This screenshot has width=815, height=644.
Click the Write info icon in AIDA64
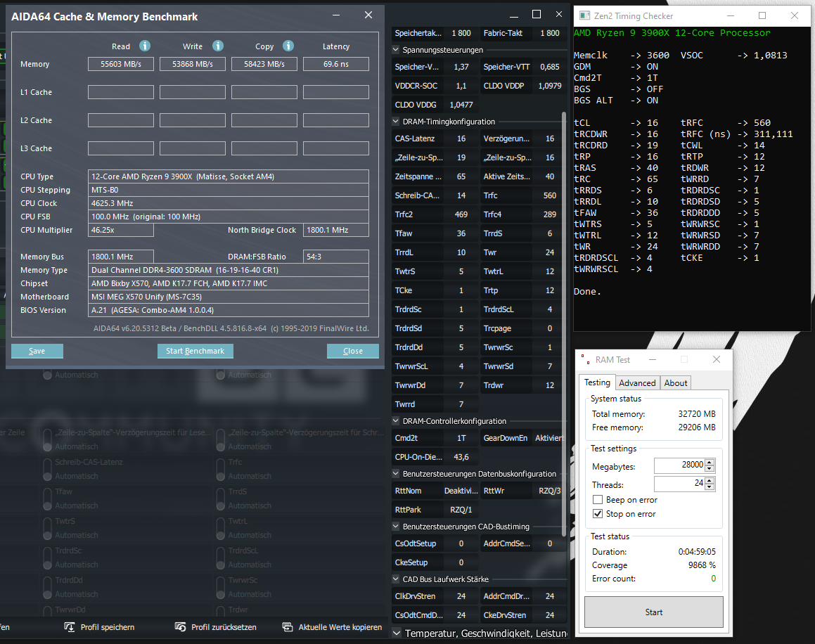tap(218, 46)
